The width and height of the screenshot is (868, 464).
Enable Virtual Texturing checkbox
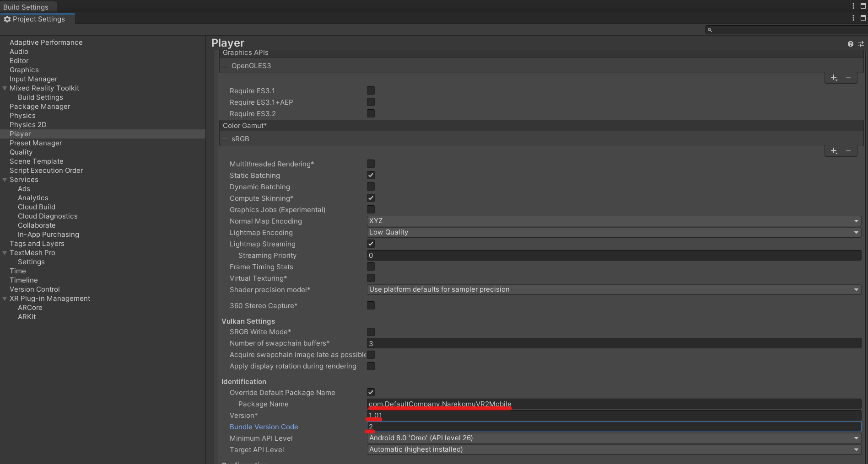click(x=371, y=278)
